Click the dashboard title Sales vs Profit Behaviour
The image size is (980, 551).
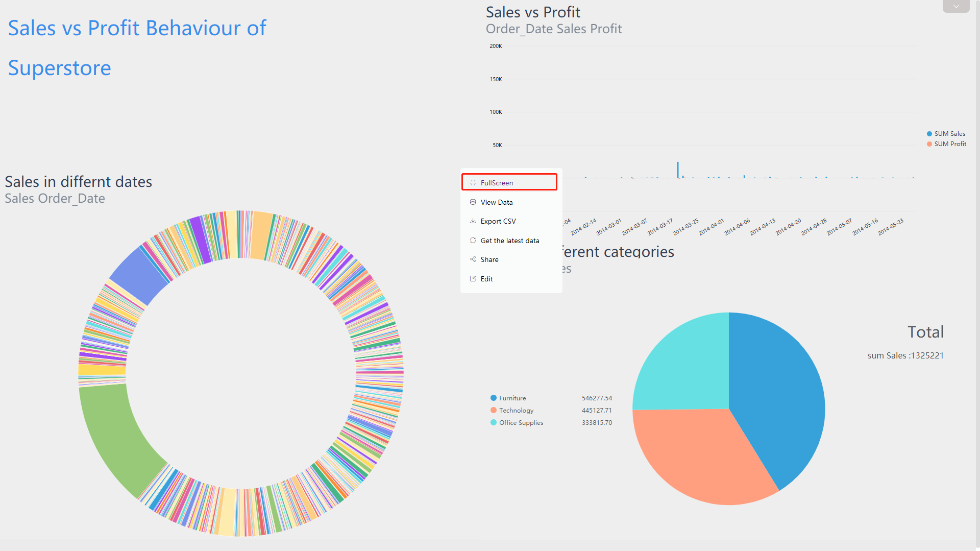click(137, 48)
